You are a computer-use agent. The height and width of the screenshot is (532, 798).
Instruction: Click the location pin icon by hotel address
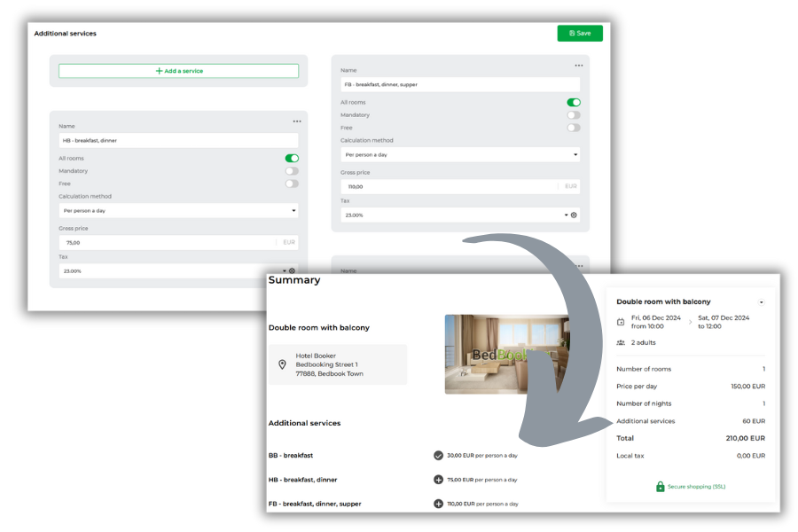tap(283, 364)
